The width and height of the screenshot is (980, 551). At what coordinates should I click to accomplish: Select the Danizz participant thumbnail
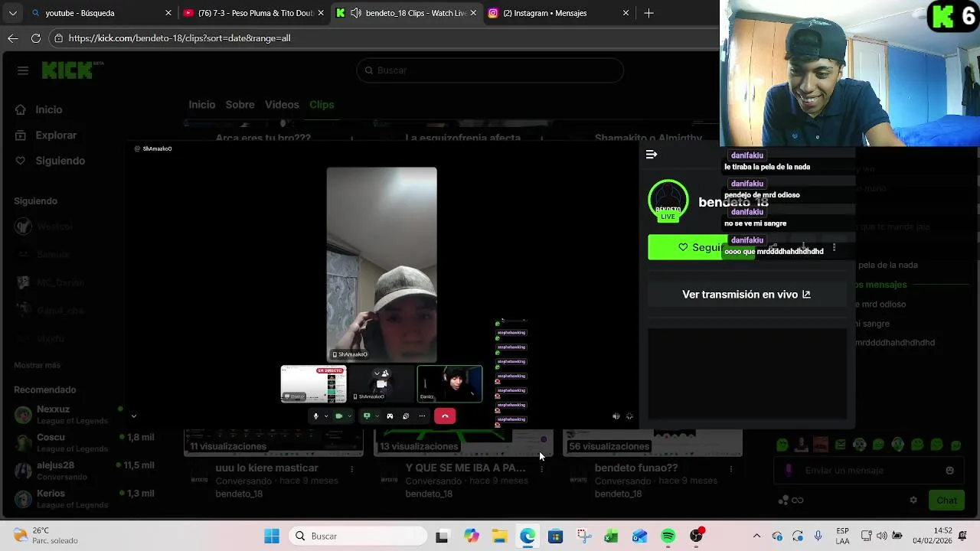pyautogui.click(x=449, y=384)
